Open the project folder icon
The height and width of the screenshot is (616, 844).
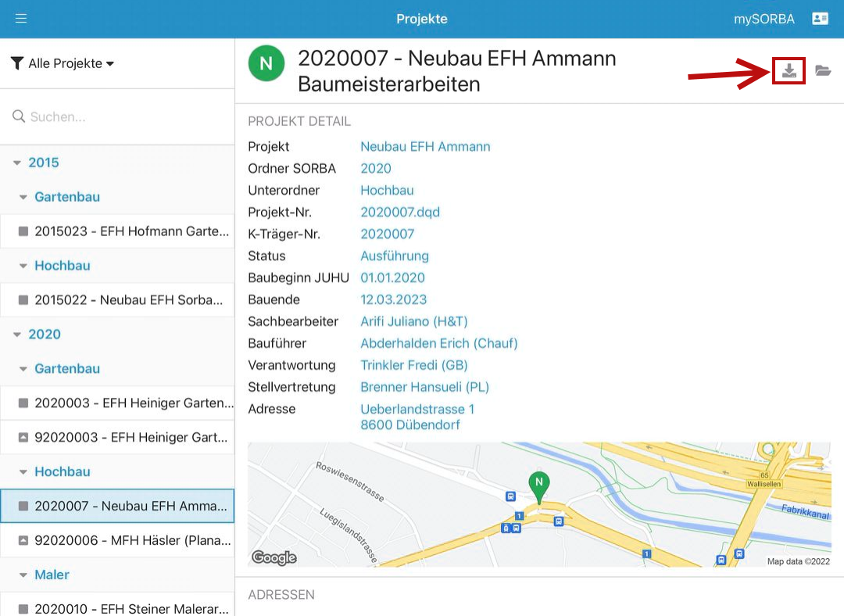pos(822,71)
